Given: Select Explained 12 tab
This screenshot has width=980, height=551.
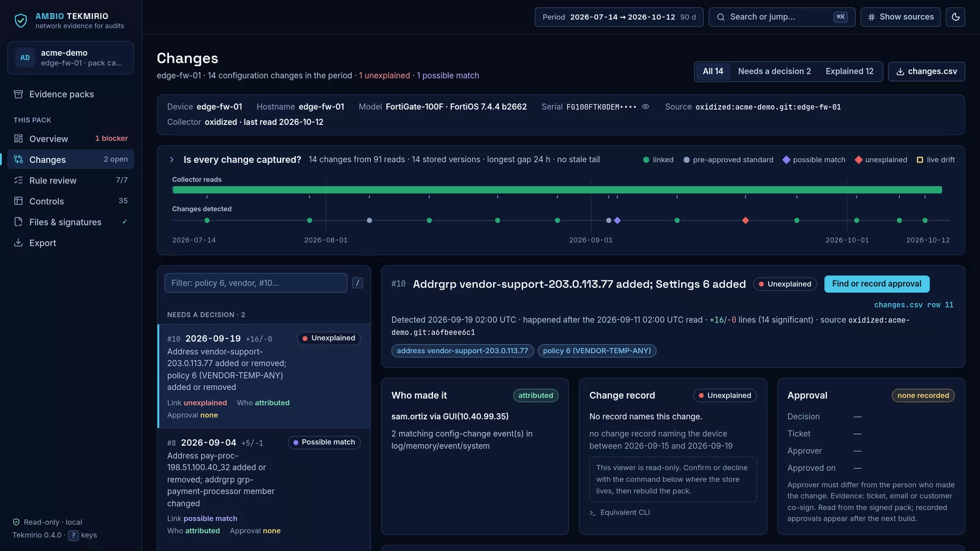Looking at the screenshot, I should click(850, 72).
